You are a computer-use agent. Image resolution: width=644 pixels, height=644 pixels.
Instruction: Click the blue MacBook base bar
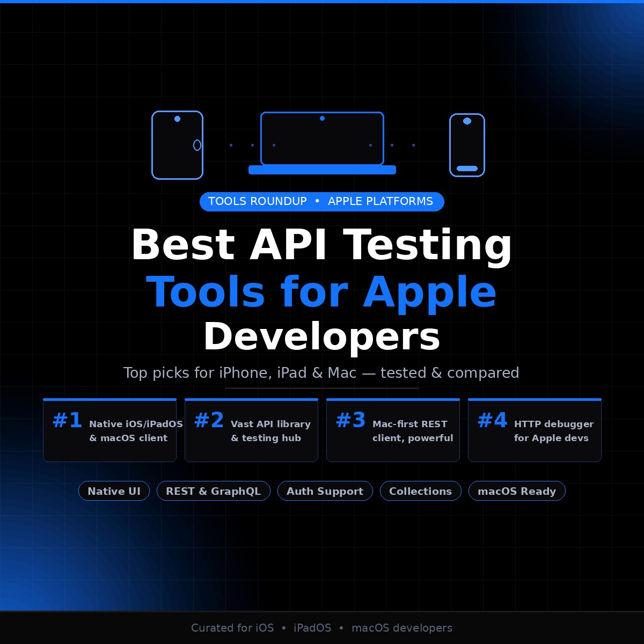(322, 170)
